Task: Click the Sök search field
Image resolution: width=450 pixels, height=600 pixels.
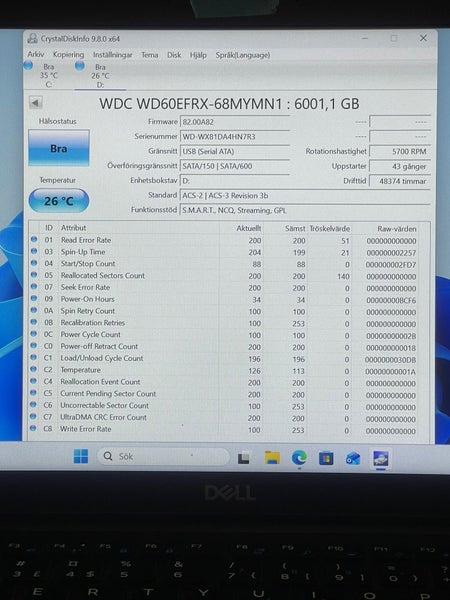Action: click(x=163, y=456)
